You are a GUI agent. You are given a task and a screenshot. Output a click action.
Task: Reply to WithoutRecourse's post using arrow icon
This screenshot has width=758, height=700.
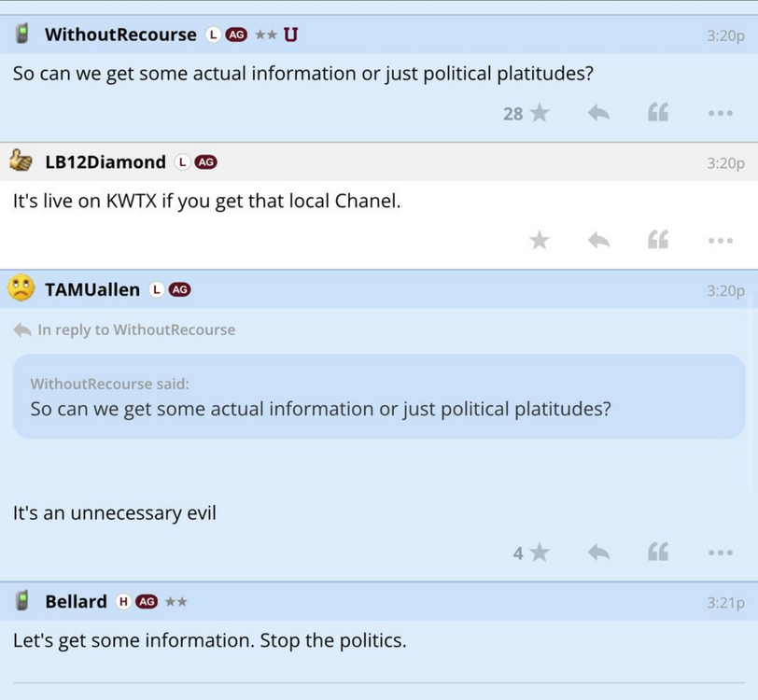[x=598, y=113]
